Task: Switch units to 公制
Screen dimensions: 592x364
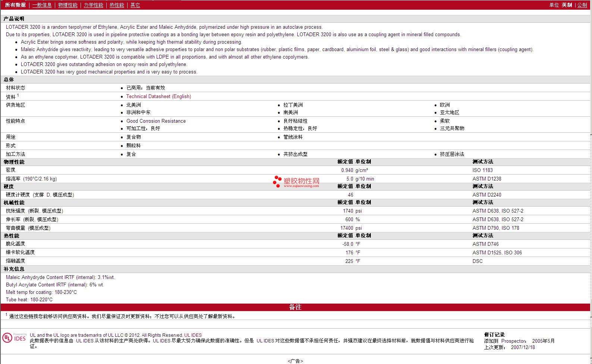Action: point(582,5)
